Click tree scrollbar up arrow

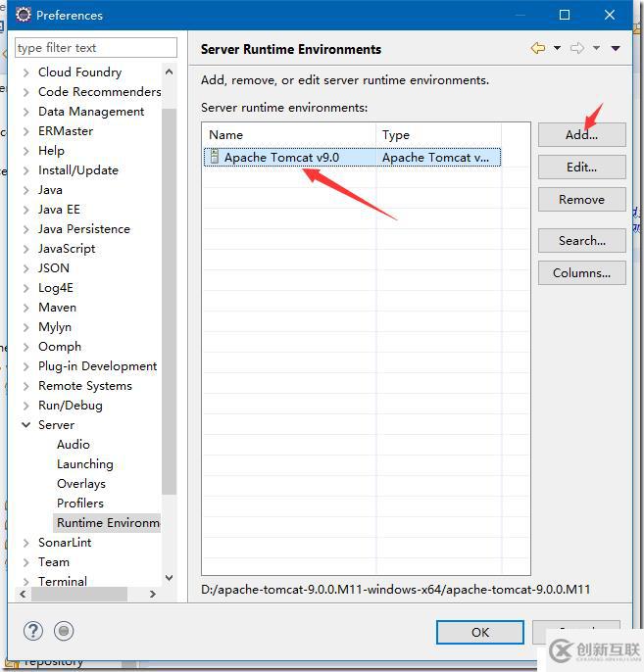170,72
